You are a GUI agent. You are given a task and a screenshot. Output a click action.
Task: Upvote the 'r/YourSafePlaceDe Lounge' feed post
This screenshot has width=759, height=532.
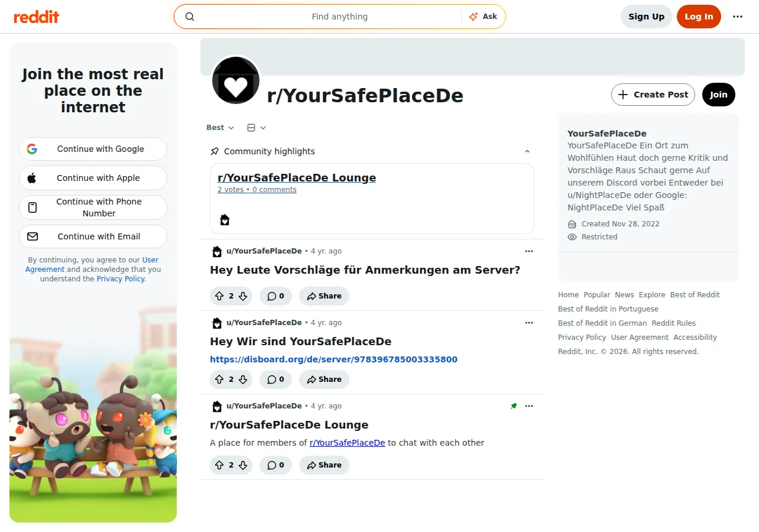[x=219, y=465]
